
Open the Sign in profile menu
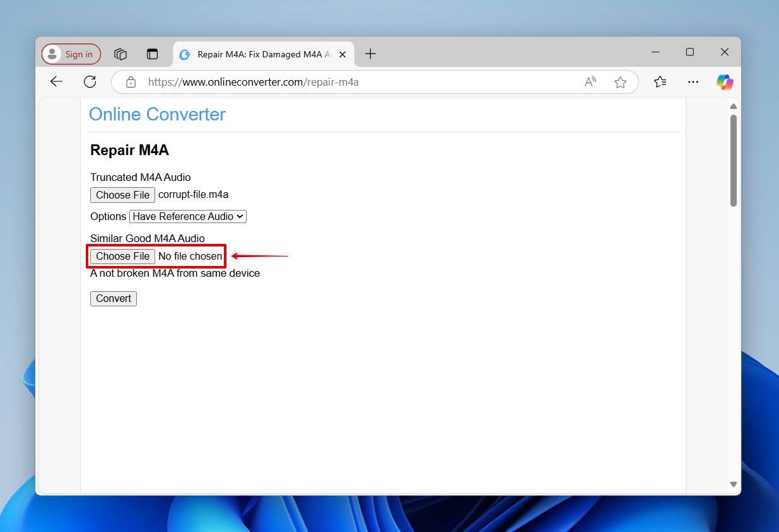pyautogui.click(x=70, y=54)
